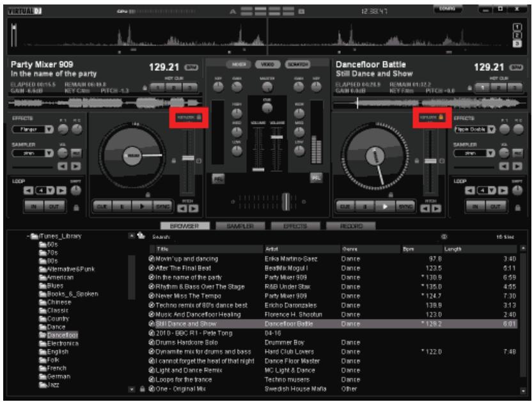Sort track list by Bpm column
Viewport: 532px width, 402px height.
pyautogui.click(x=422, y=249)
